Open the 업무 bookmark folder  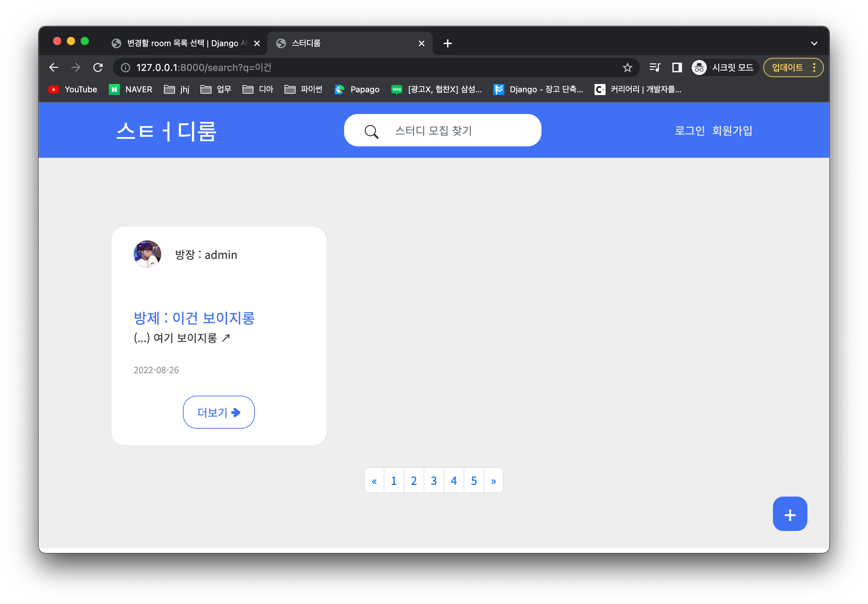(x=216, y=90)
